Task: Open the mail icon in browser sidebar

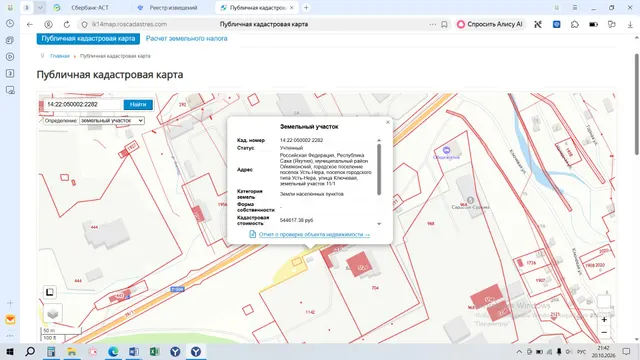Action: tap(10, 320)
